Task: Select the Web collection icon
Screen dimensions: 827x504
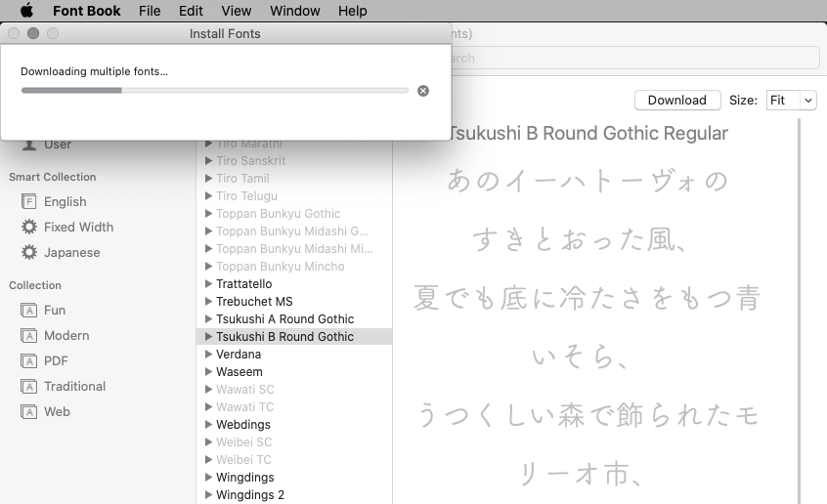Action: pos(29,411)
